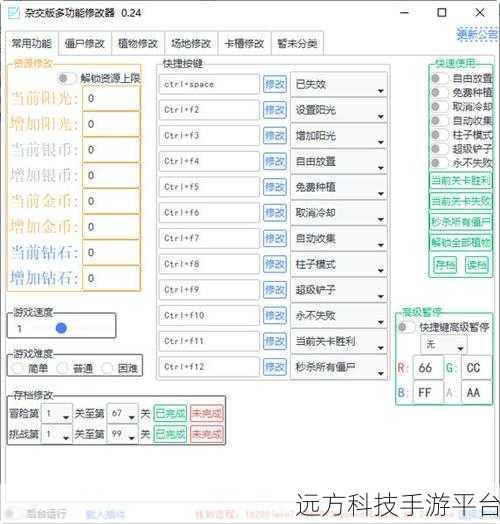Open the 卡槽修改 tab

pos(244,43)
